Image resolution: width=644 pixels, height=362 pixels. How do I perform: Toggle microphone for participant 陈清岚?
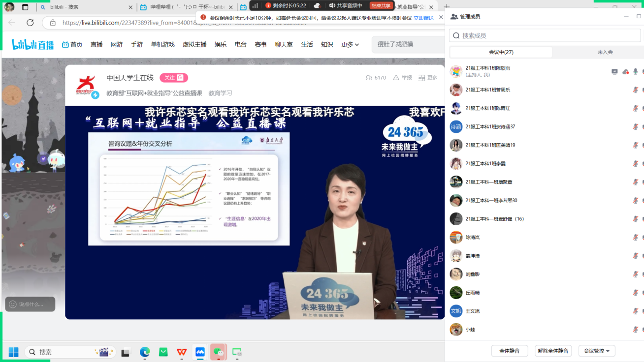coord(636,238)
